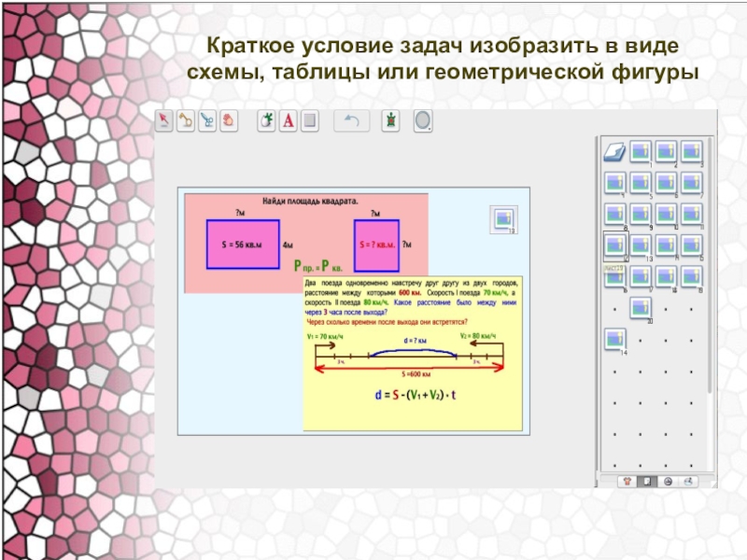747x560 pixels.
Task: Click formula 'd = S - (V1 + V2) · t'
Action: click(415, 395)
